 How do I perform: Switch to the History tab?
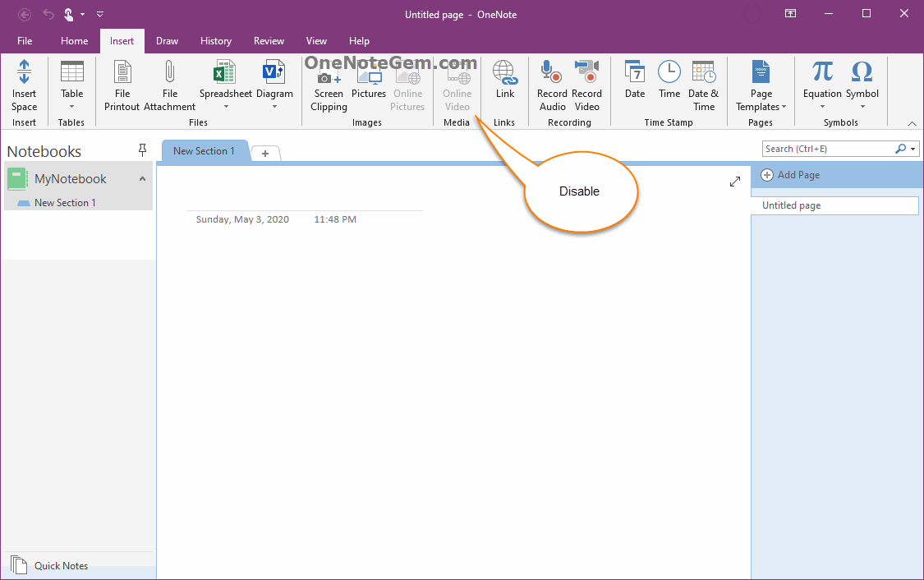coord(216,41)
